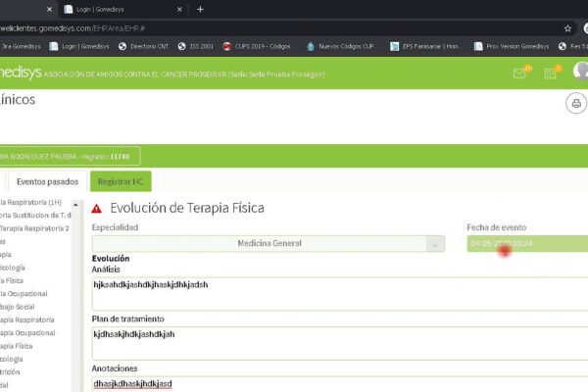The height and width of the screenshot is (392, 588).
Task: Select Ocupacional item below Física
Action: click(24, 294)
